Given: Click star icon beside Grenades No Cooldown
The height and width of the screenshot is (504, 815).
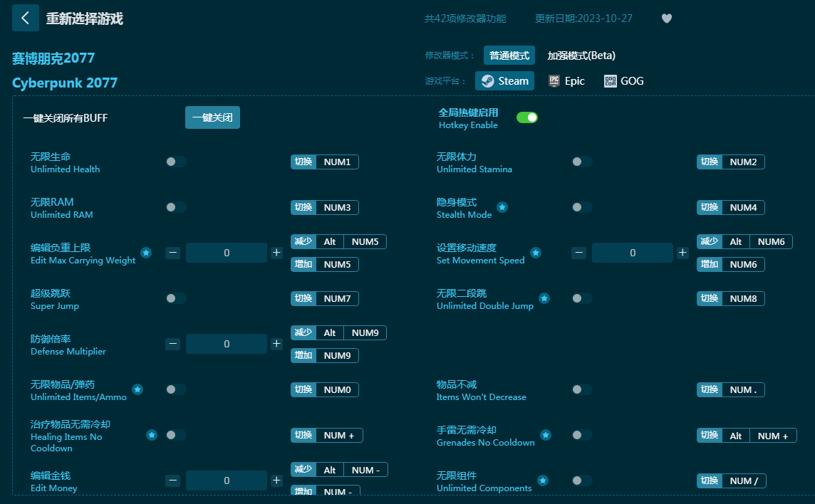Looking at the screenshot, I should point(546,435).
